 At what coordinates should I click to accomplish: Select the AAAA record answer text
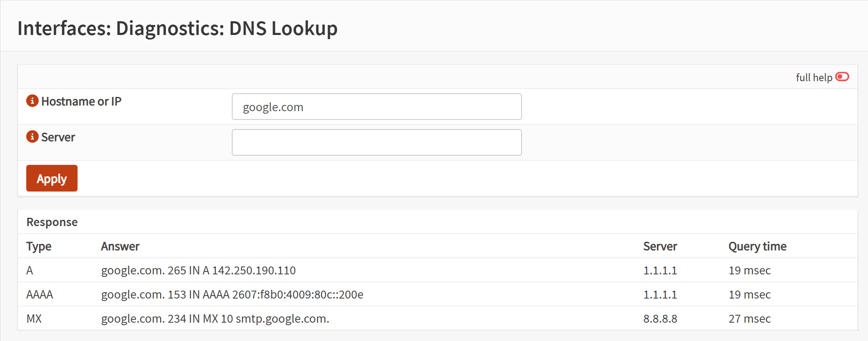pyautogui.click(x=232, y=295)
